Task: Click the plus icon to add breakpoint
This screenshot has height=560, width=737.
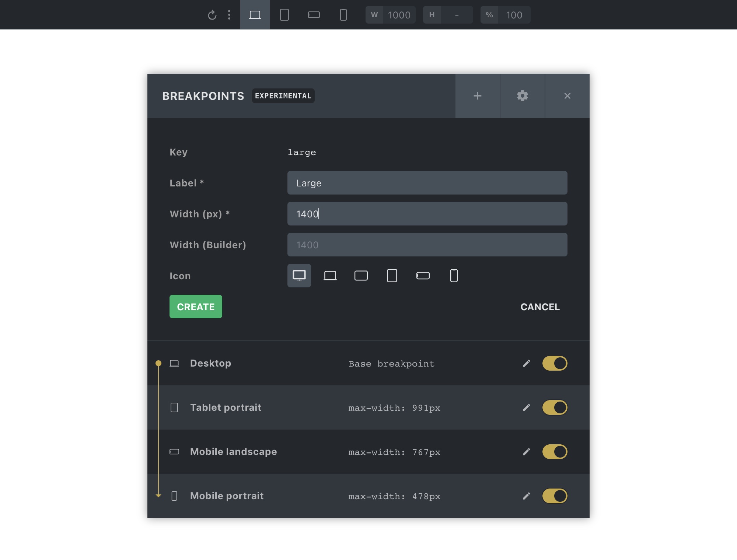Action: 478,96
